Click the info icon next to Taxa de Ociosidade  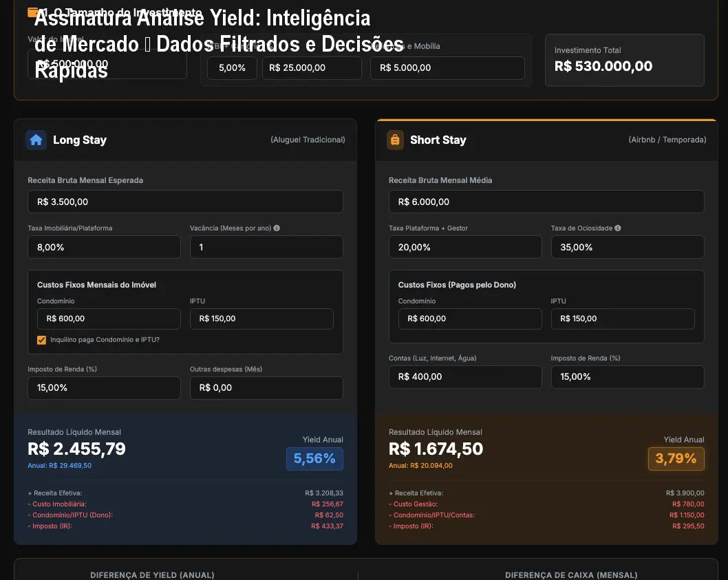[x=617, y=228]
